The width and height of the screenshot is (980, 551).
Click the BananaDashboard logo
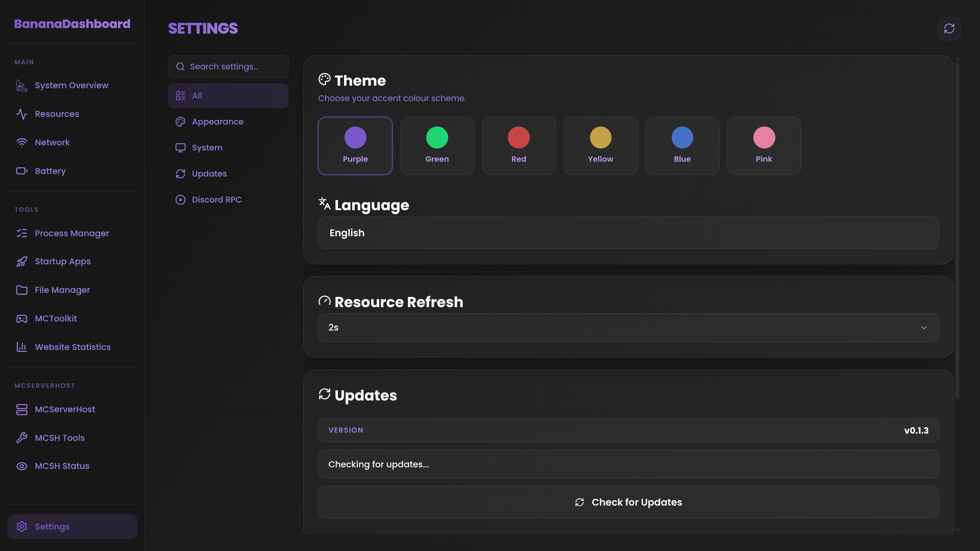[x=72, y=24]
